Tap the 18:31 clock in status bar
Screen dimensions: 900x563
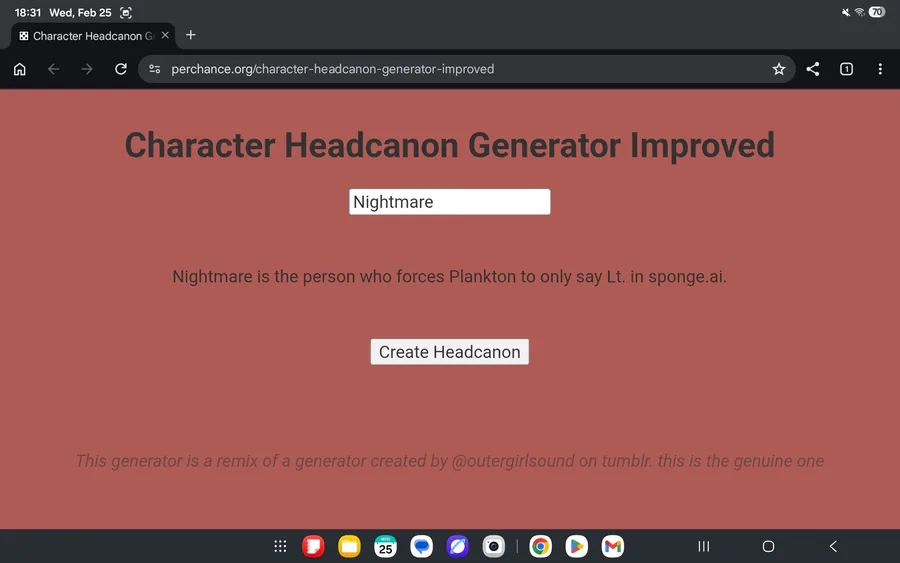pyautogui.click(x=28, y=13)
